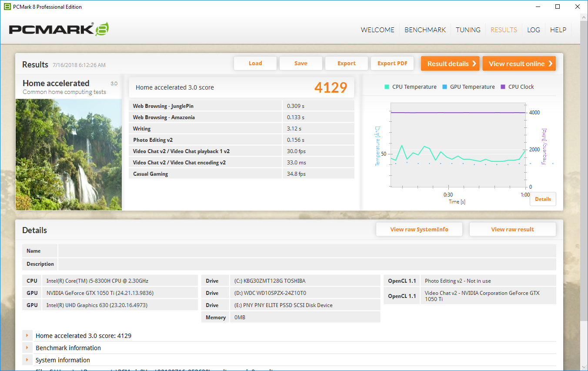Click the Name input field
588x371 pixels.
point(307,251)
